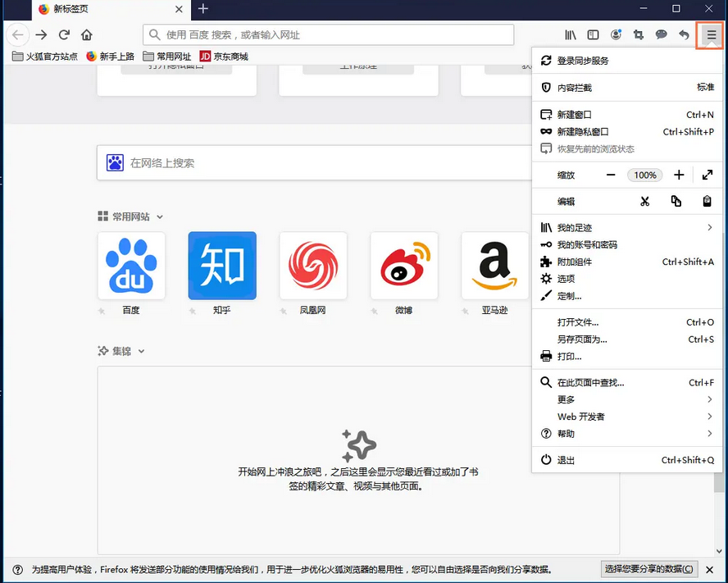
Task: Reset zoom level showing 100%
Action: [x=645, y=175]
